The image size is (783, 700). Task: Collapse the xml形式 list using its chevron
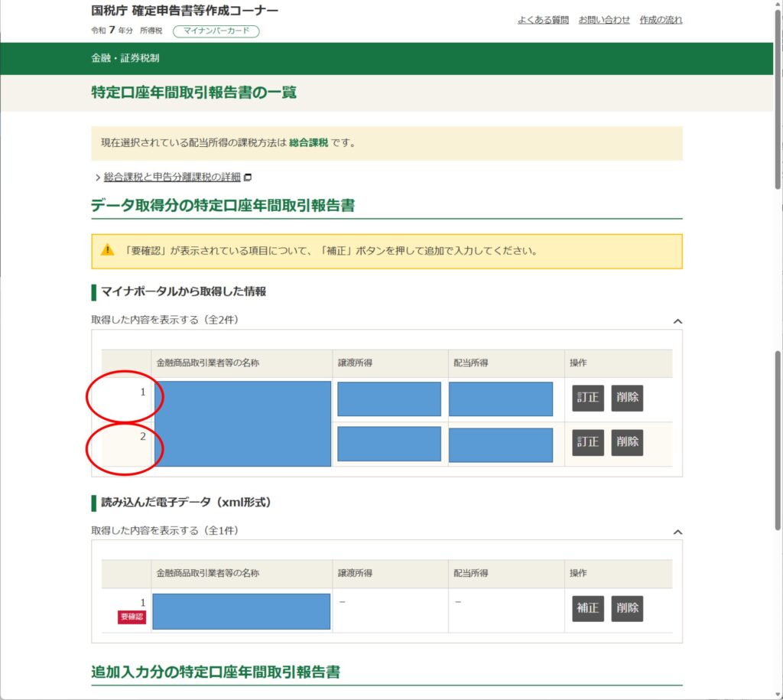(677, 532)
